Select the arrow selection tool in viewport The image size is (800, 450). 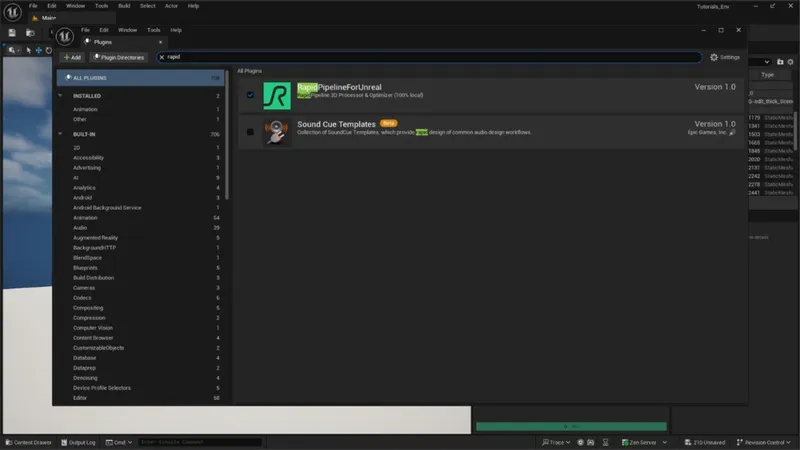(29, 50)
